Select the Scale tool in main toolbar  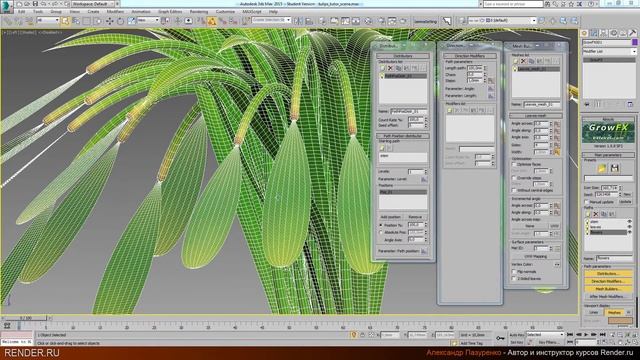point(131,21)
